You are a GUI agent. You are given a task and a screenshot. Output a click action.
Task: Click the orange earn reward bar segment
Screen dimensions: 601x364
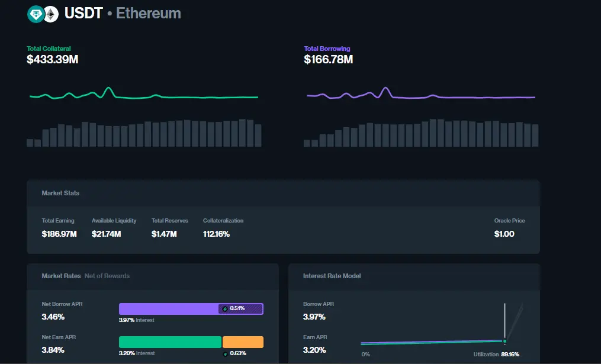coord(243,342)
